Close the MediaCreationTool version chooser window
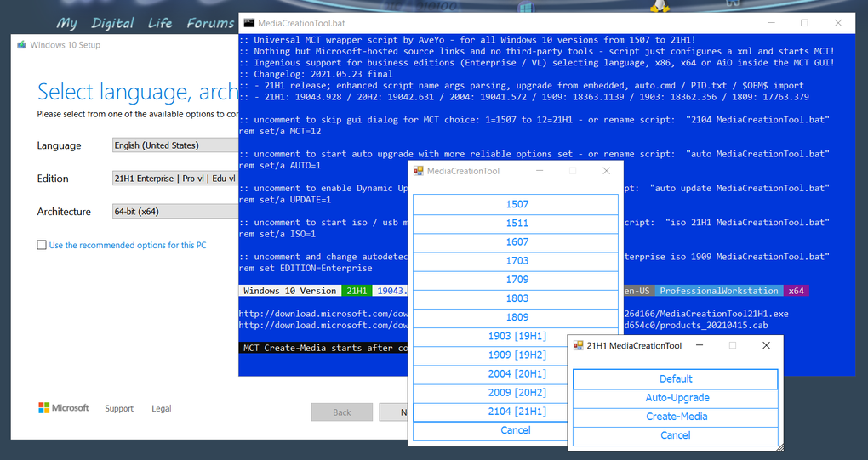This screenshot has height=460, width=868. pos(606,171)
